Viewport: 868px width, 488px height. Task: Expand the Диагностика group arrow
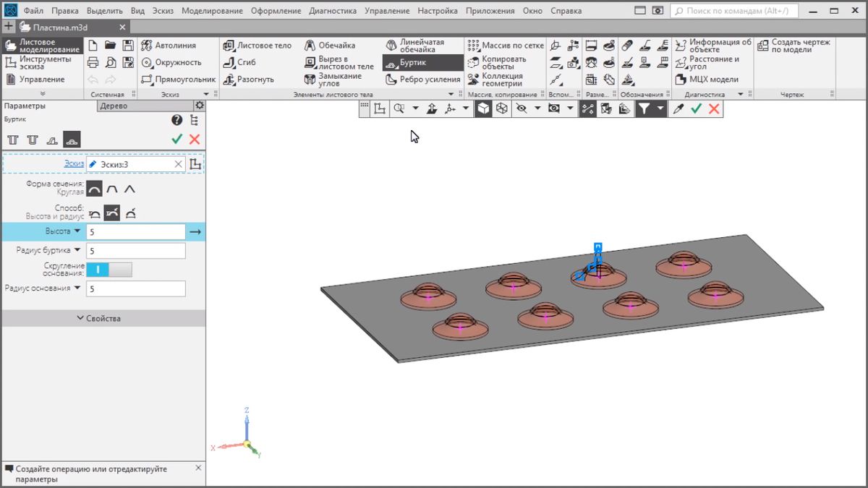(x=740, y=95)
